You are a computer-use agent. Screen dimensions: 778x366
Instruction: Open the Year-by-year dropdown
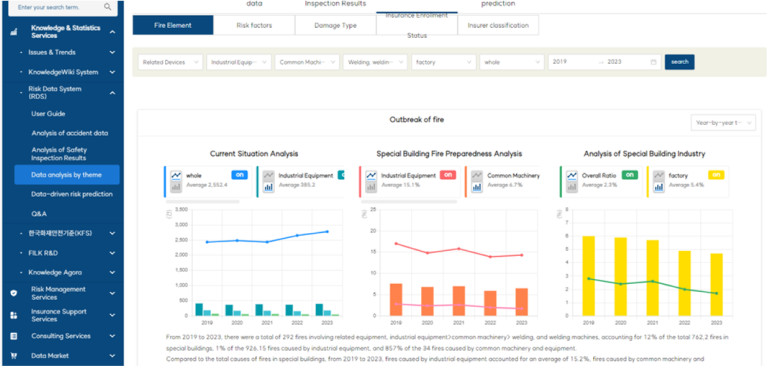(723, 122)
